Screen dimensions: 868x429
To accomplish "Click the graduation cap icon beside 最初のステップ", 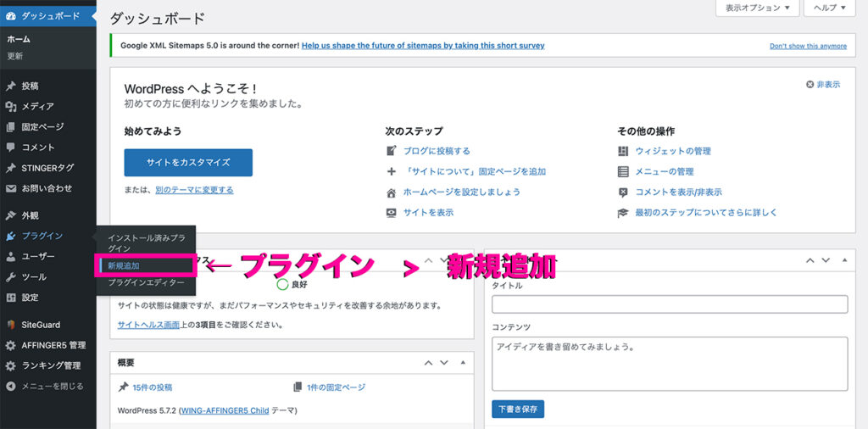I will click(623, 213).
